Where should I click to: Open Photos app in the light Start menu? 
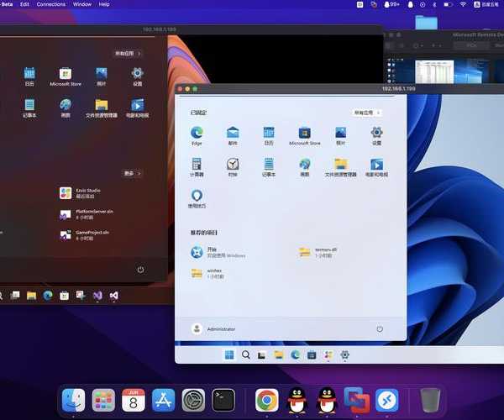coord(340,135)
